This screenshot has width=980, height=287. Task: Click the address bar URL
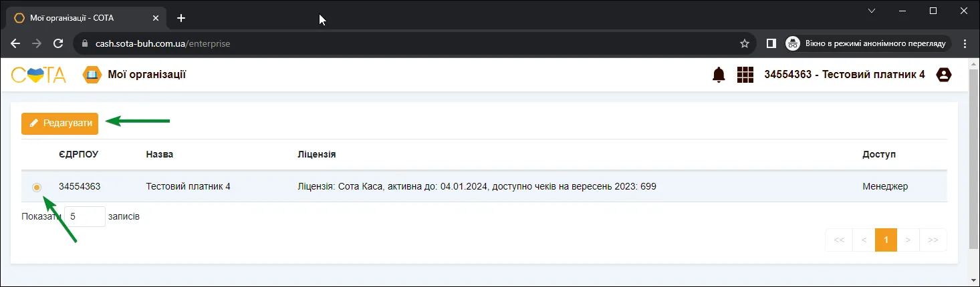click(163, 43)
